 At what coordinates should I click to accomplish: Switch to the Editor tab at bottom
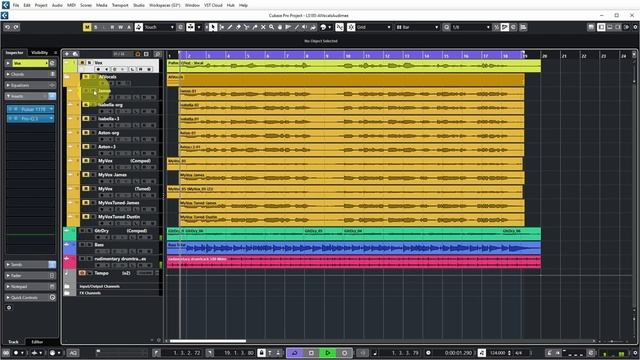click(37, 342)
